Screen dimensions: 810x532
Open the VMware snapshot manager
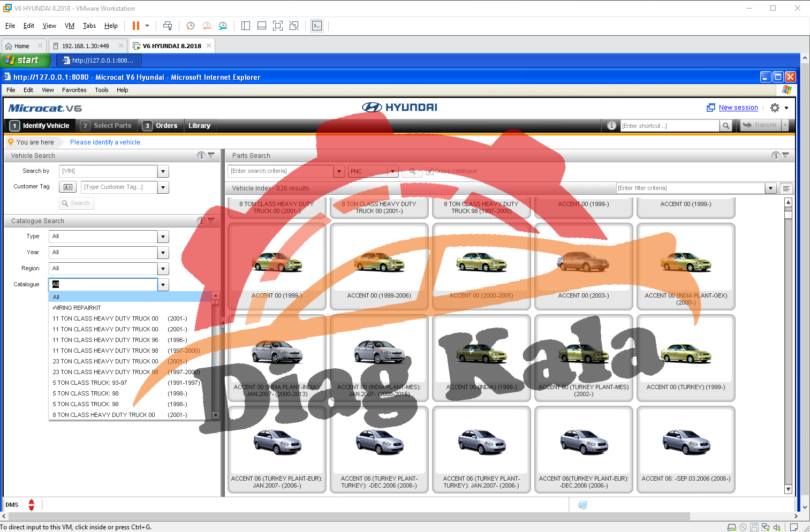pos(223,26)
